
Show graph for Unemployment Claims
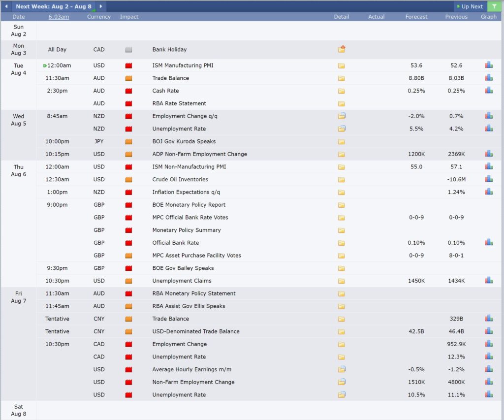(x=489, y=280)
